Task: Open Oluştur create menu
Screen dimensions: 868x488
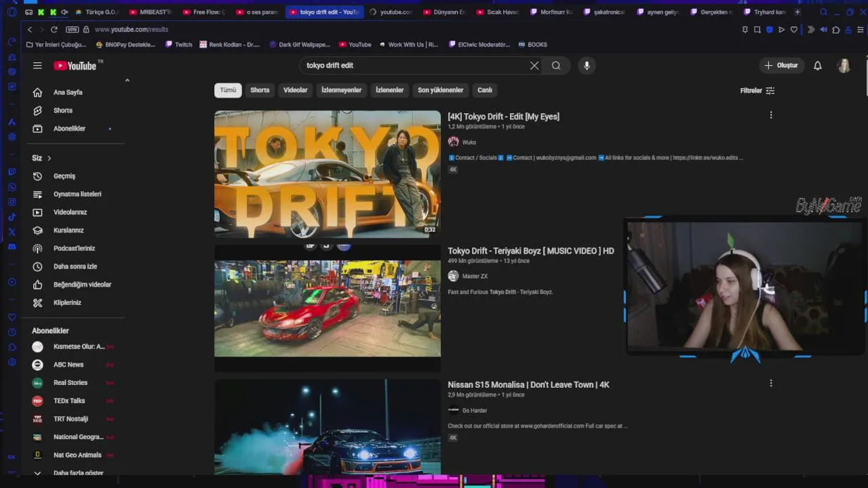Action: (782, 66)
